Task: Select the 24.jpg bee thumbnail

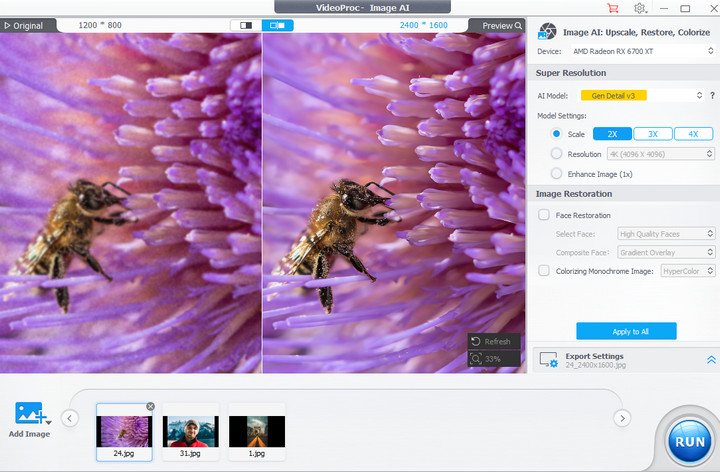Action: [124, 432]
